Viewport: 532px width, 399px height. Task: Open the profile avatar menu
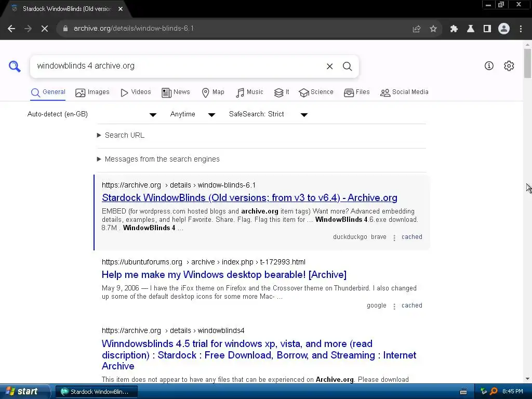pos(504,29)
